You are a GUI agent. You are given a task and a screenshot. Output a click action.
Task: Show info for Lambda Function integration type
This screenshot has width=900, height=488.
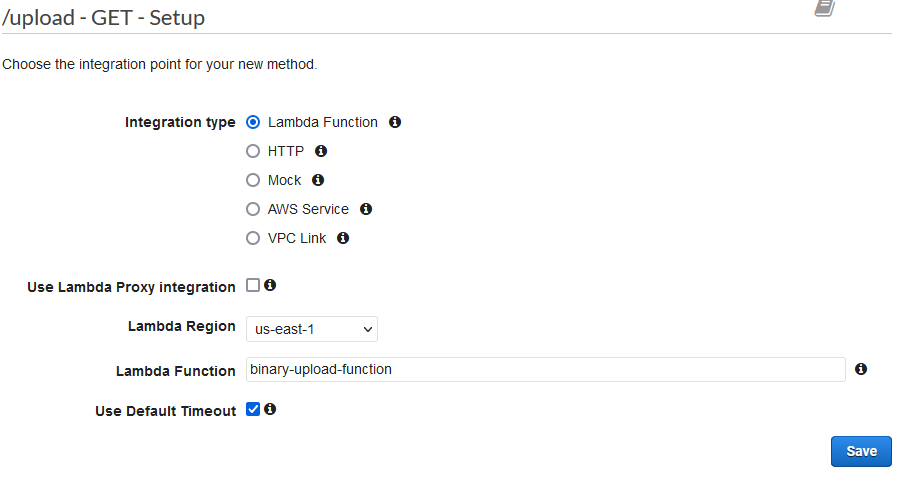click(x=395, y=122)
